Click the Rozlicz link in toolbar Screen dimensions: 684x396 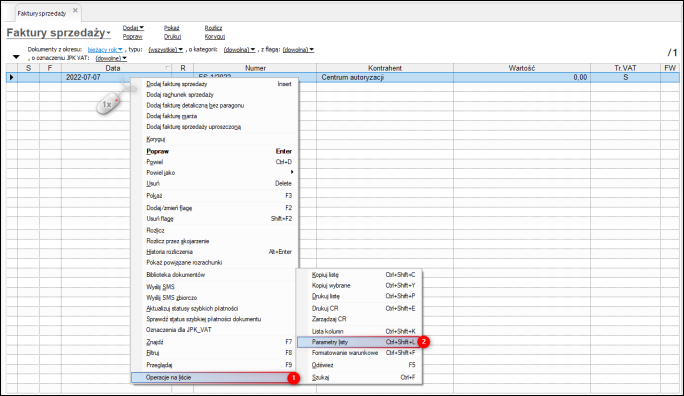[x=213, y=28]
